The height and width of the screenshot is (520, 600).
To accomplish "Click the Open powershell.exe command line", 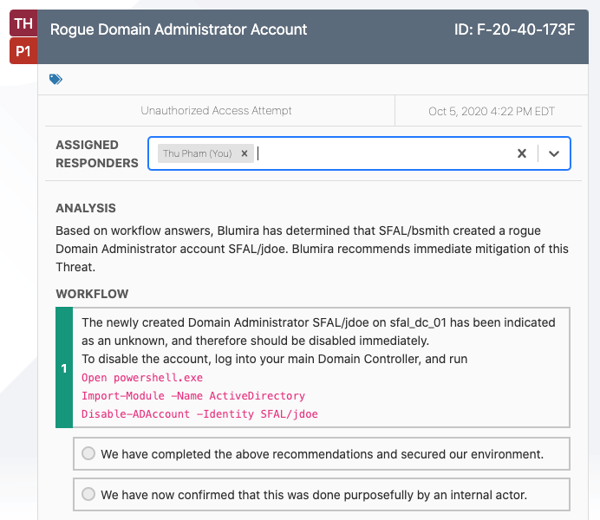I will click(141, 378).
